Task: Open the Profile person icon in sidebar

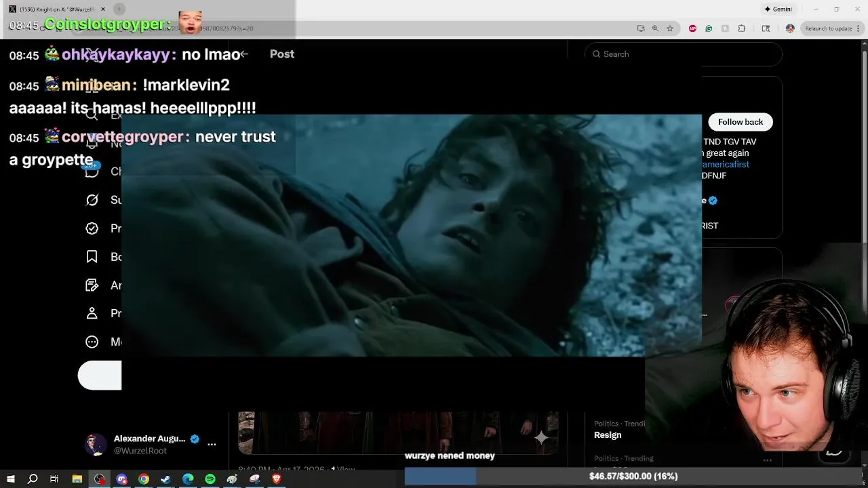Action: point(92,313)
